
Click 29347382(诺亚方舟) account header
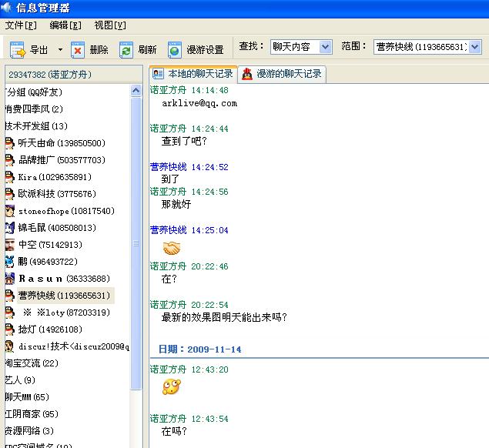click(74, 75)
